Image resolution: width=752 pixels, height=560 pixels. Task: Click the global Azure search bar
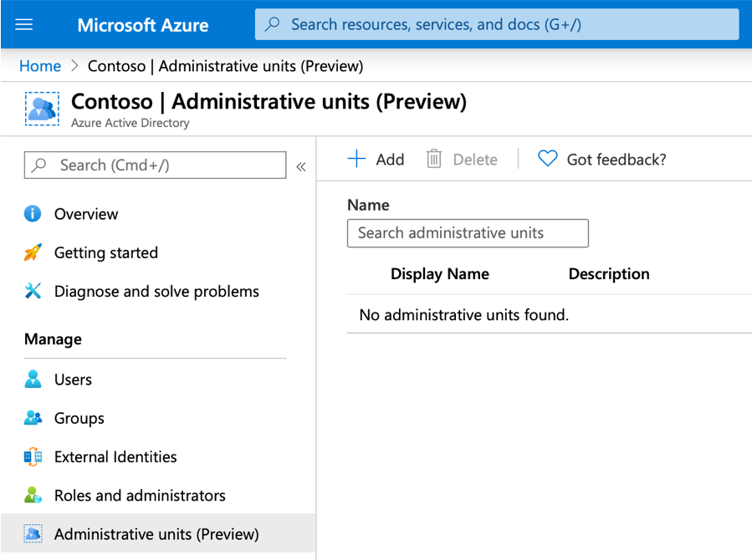coord(496,23)
